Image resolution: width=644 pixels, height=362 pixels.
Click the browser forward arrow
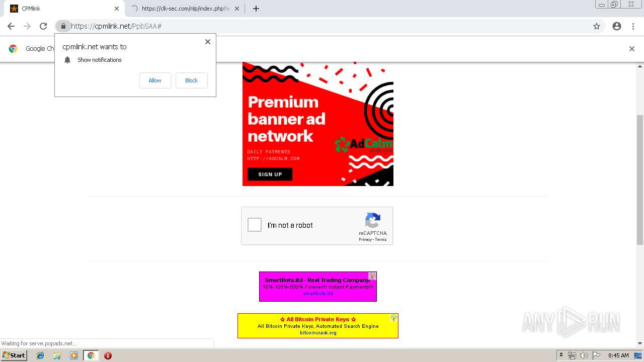pos(27,26)
